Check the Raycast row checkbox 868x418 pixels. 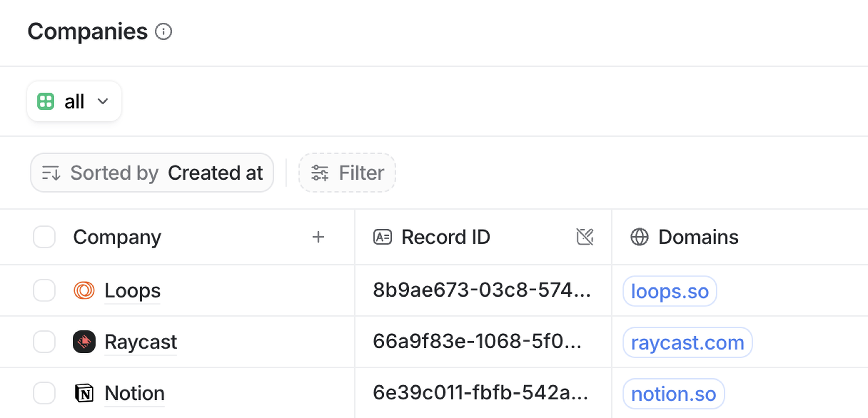[x=44, y=342]
